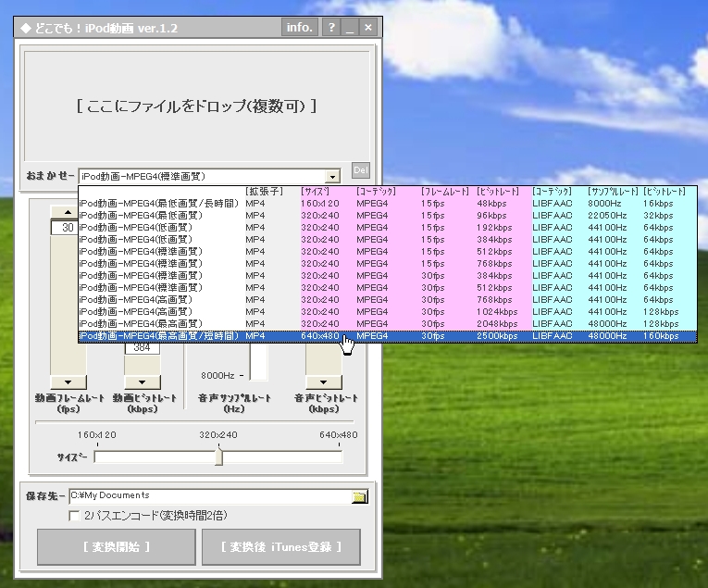Click the audio sample rate slider track

point(259,361)
